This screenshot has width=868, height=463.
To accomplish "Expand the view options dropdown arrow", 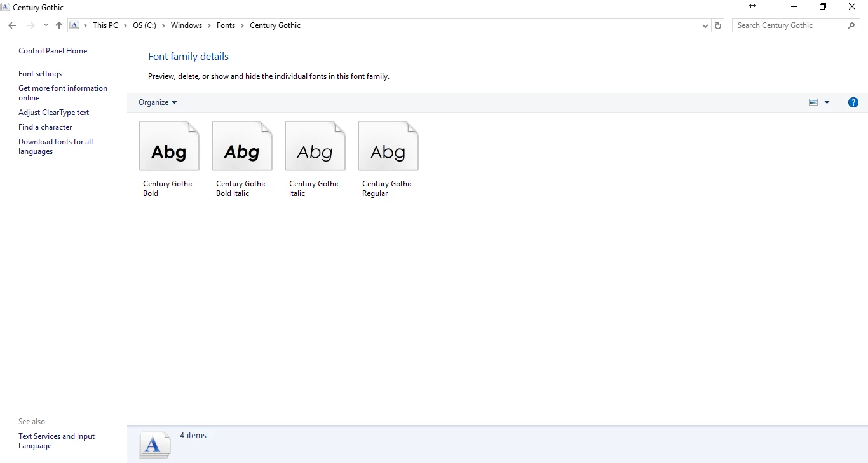I will [x=827, y=102].
